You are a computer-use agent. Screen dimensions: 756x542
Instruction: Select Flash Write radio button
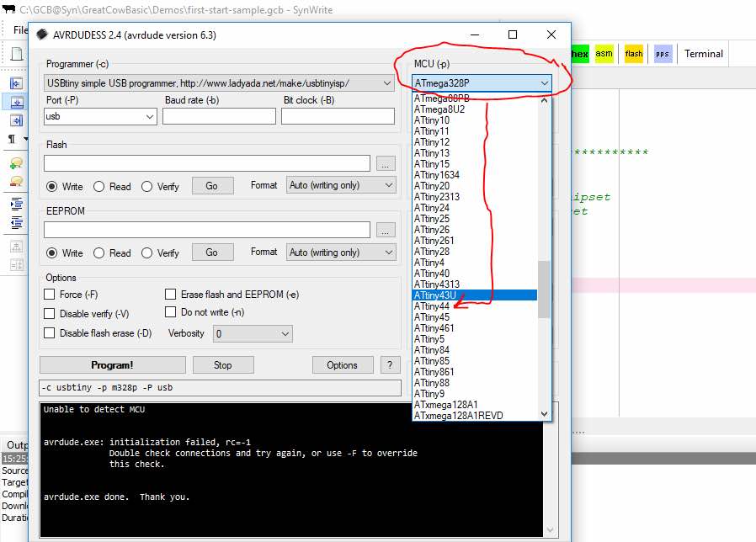pyautogui.click(x=52, y=187)
